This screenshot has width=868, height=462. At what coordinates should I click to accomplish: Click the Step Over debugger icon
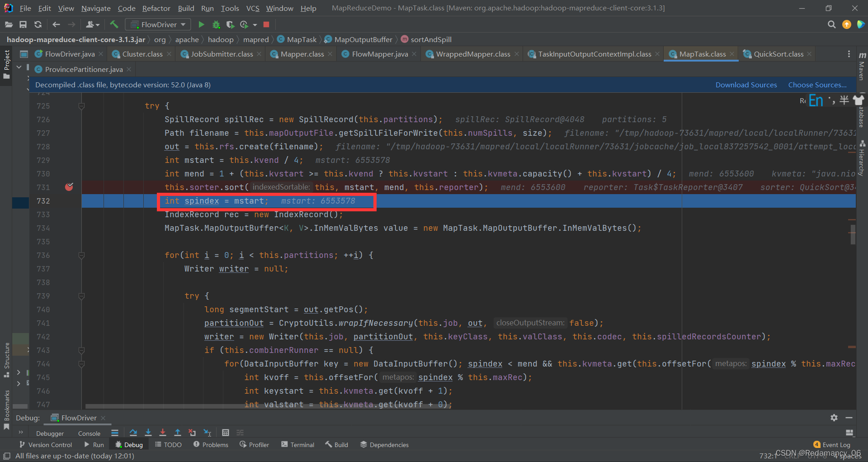pos(133,433)
